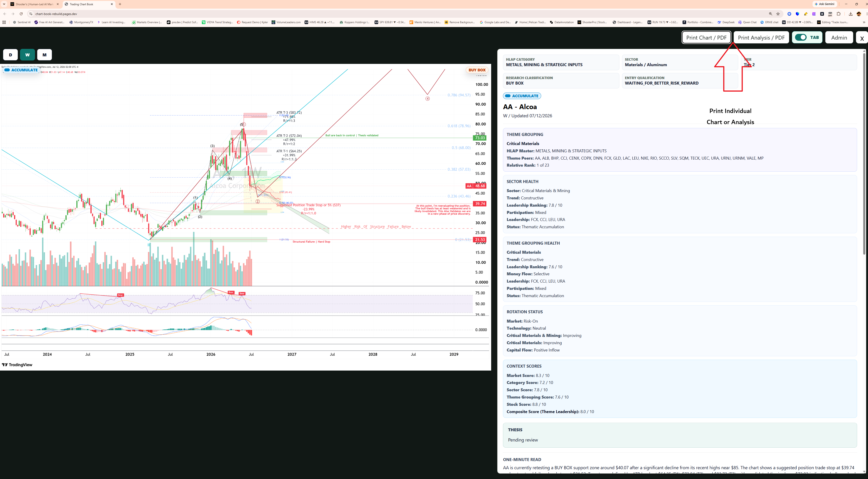This screenshot has height=479, width=868.
Task: Reload the current page
Action: [21, 14]
